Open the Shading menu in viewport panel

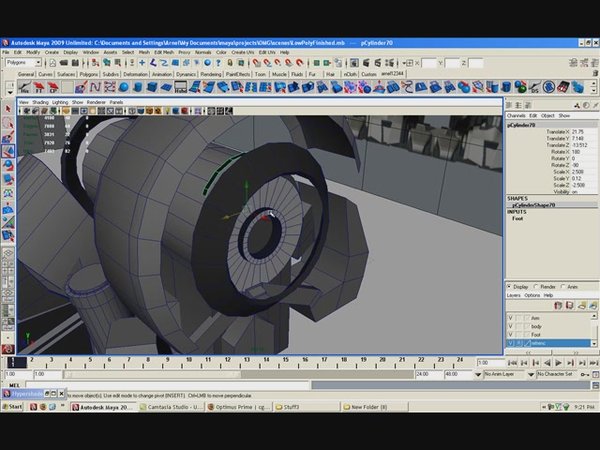click(40, 102)
